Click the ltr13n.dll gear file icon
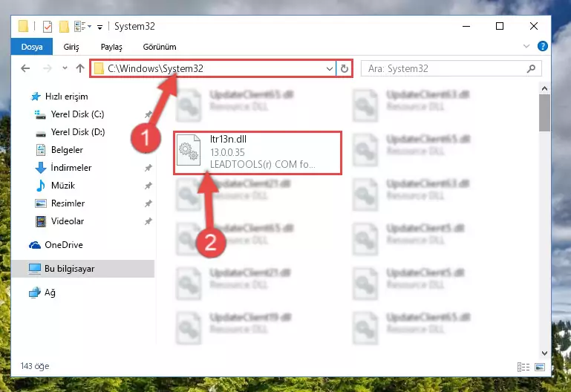The width and height of the screenshot is (571, 392). 189,150
